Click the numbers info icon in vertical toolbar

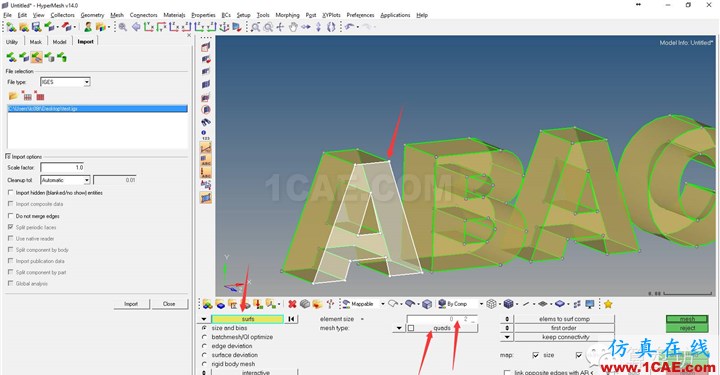206,135
